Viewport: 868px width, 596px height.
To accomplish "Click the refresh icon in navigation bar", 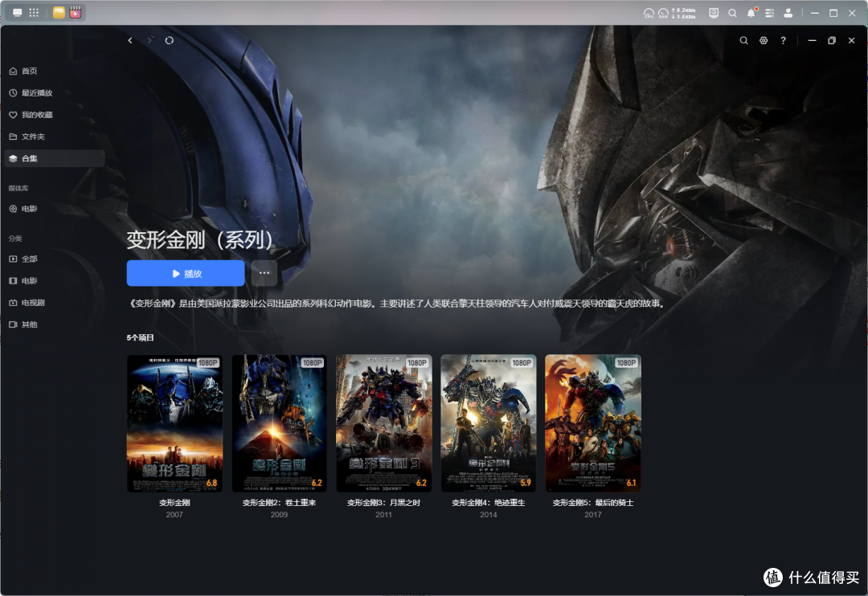I will coord(170,40).
